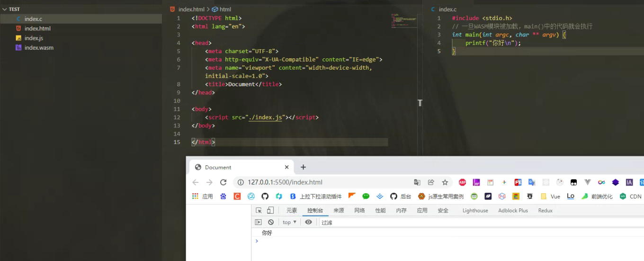This screenshot has width=644, height=261.
Task: Open the GitHub bookmark icon
Action: click(x=265, y=196)
